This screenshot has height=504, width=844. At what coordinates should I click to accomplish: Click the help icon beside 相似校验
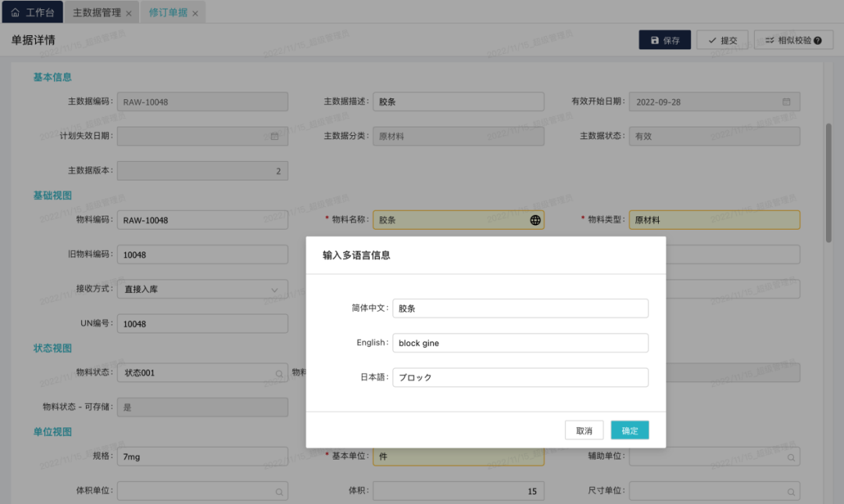click(817, 41)
